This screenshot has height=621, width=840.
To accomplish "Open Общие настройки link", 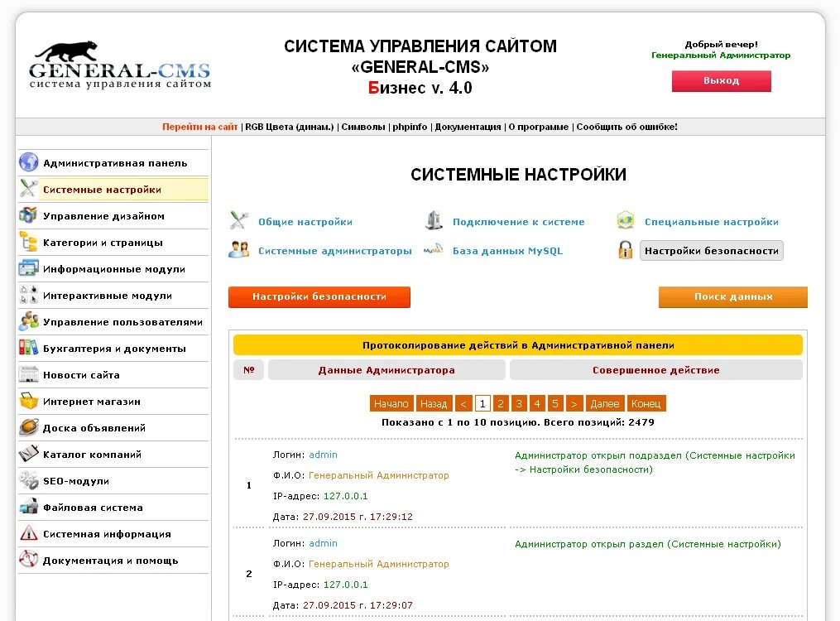I will coord(305,222).
